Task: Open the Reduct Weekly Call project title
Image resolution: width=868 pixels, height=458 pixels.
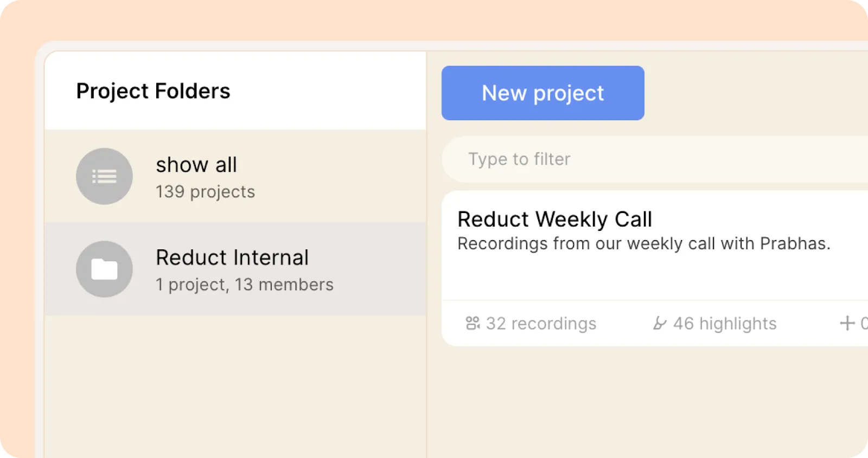Action: 554,220
